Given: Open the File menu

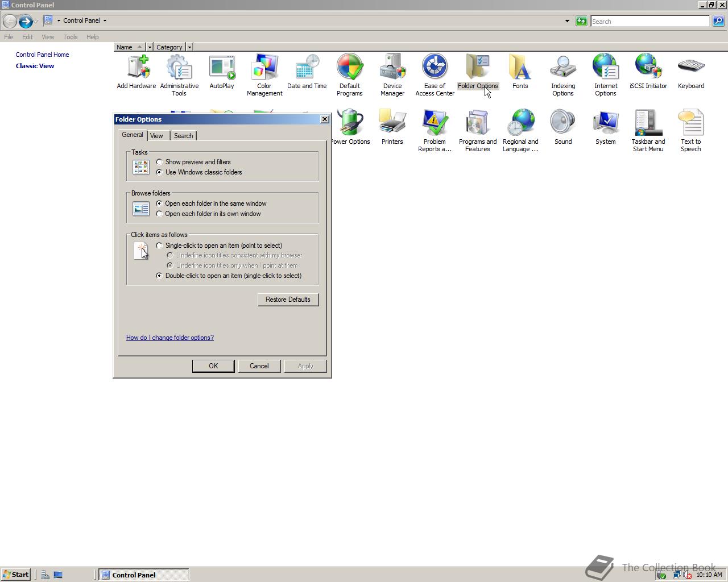Looking at the screenshot, I should click(x=9, y=37).
